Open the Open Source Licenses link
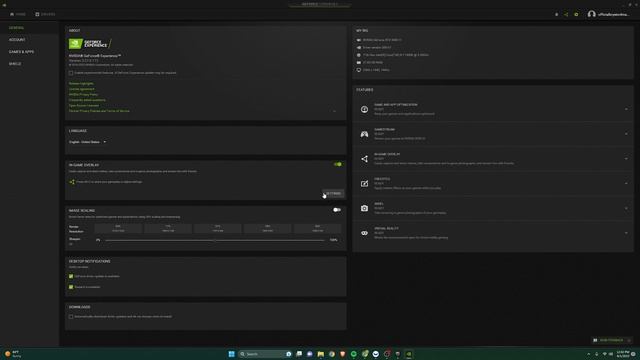 [x=84, y=105]
